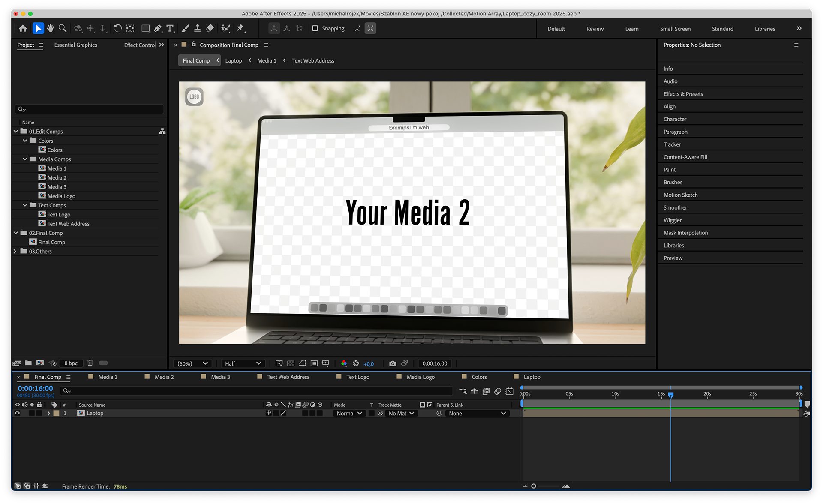823x504 pixels.
Task: Take a snapshot with camera icon
Action: click(x=392, y=363)
